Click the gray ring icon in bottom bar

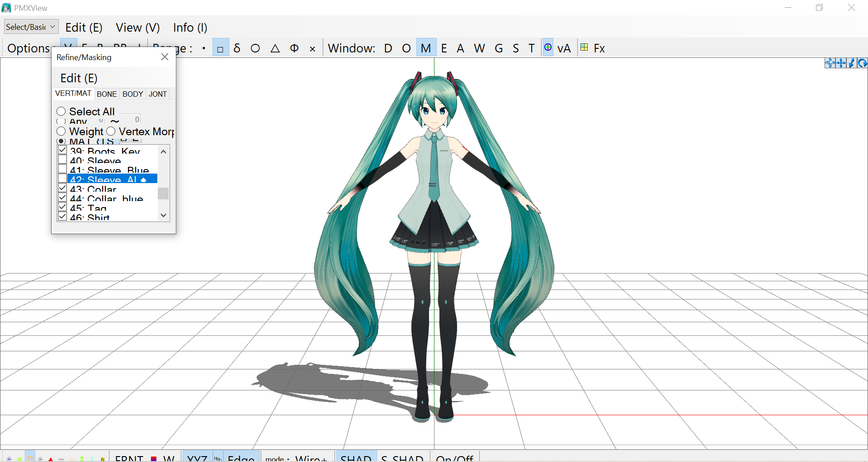click(x=40, y=458)
